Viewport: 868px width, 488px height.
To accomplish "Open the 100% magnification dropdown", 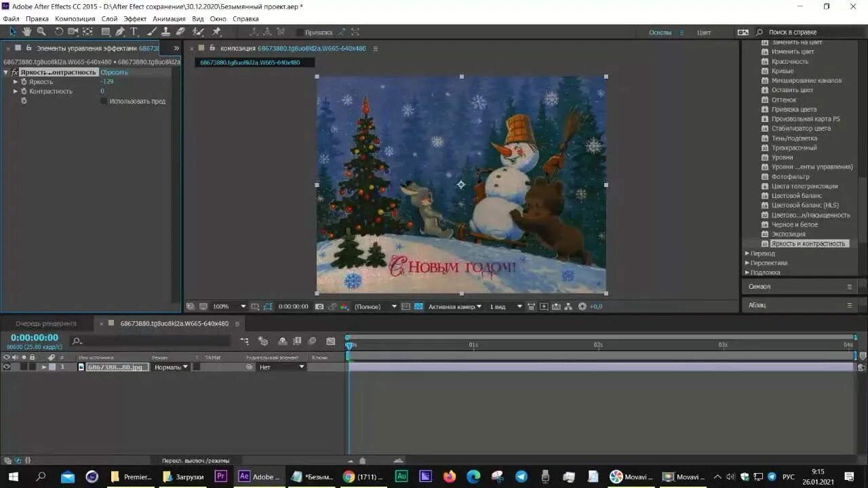I will [229, 306].
